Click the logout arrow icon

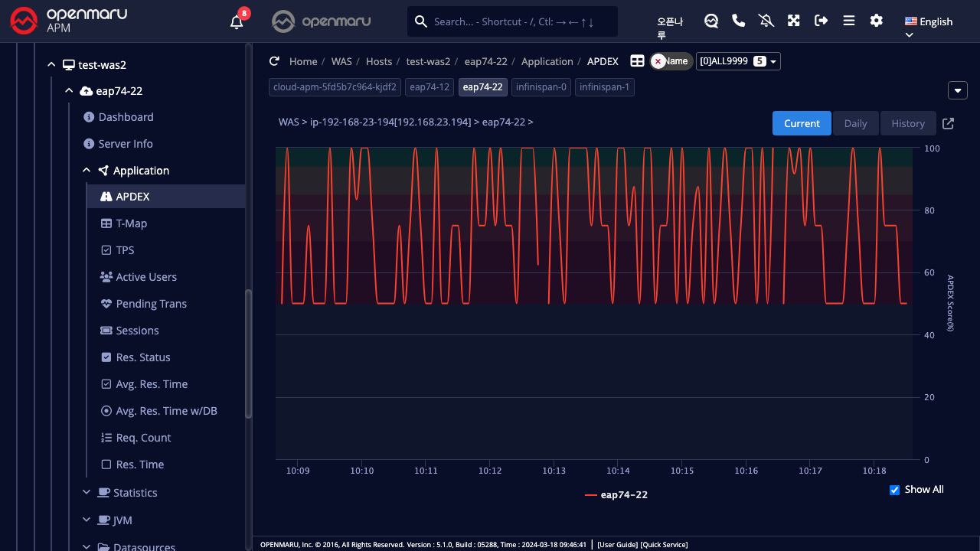(822, 21)
